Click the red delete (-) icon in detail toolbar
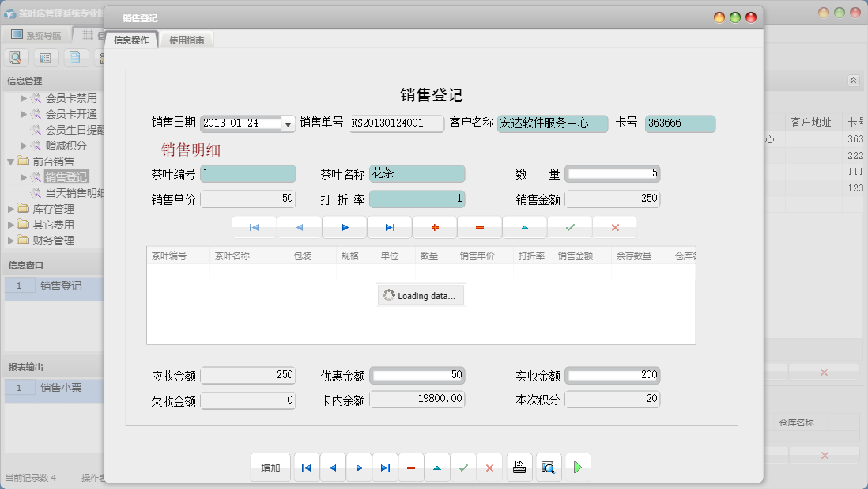 480,228
